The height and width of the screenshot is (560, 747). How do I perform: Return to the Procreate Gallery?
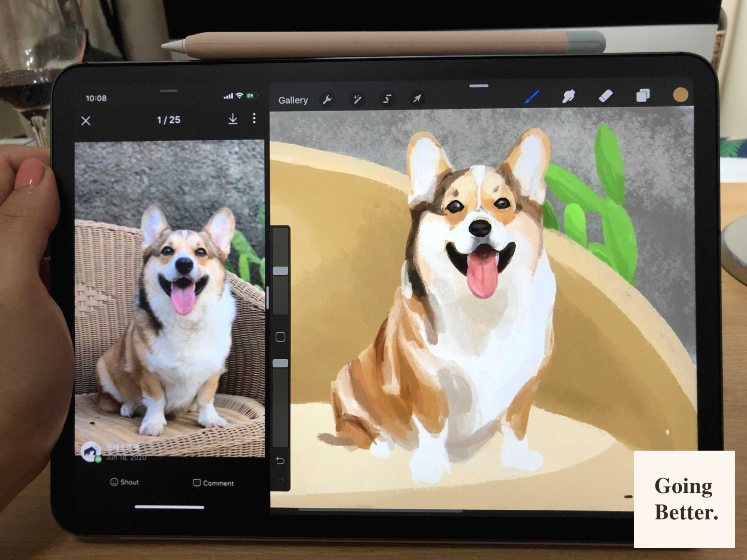tap(293, 100)
